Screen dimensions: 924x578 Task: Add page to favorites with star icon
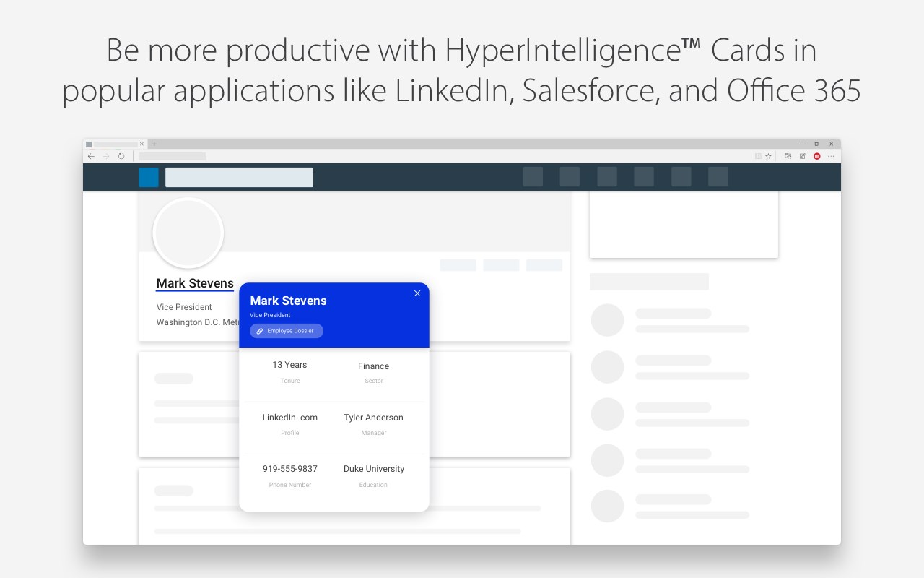coord(768,156)
